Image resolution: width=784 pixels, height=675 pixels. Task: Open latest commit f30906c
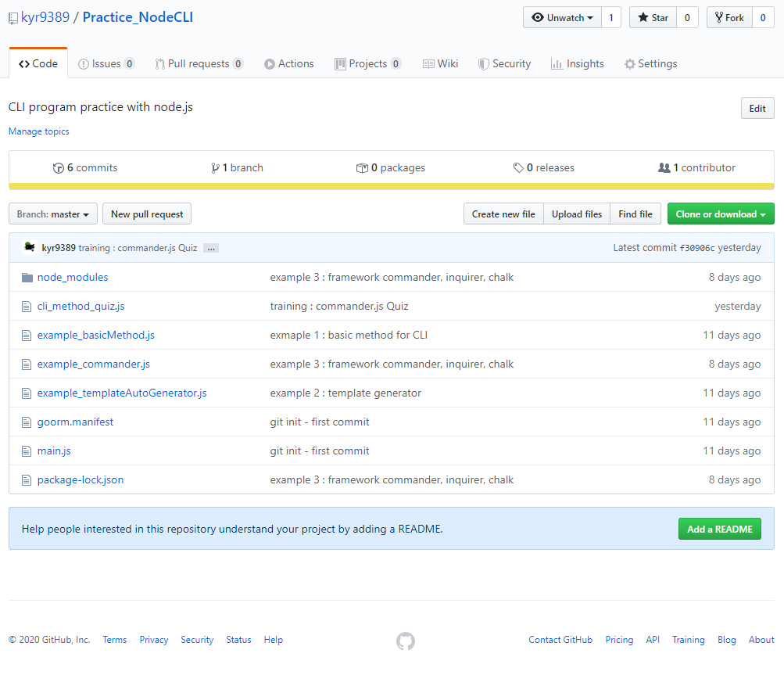point(697,248)
